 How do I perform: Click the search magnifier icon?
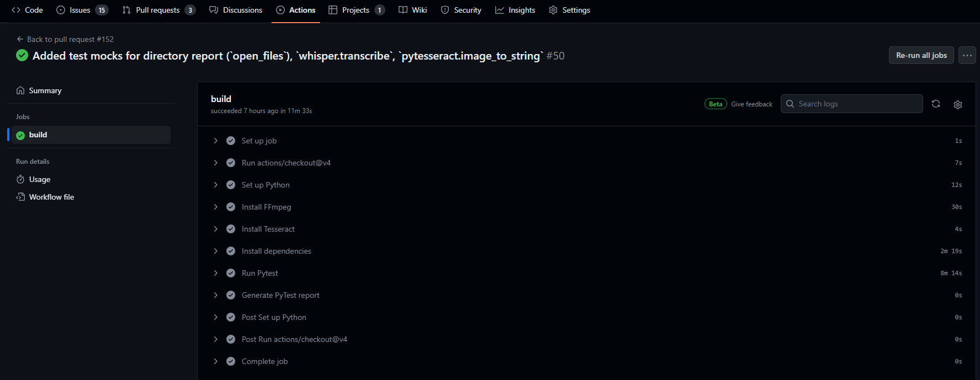coord(790,104)
